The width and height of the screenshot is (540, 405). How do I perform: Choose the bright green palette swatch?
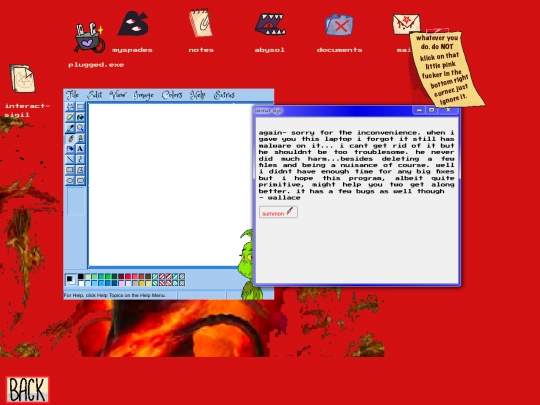click(108, 277)
